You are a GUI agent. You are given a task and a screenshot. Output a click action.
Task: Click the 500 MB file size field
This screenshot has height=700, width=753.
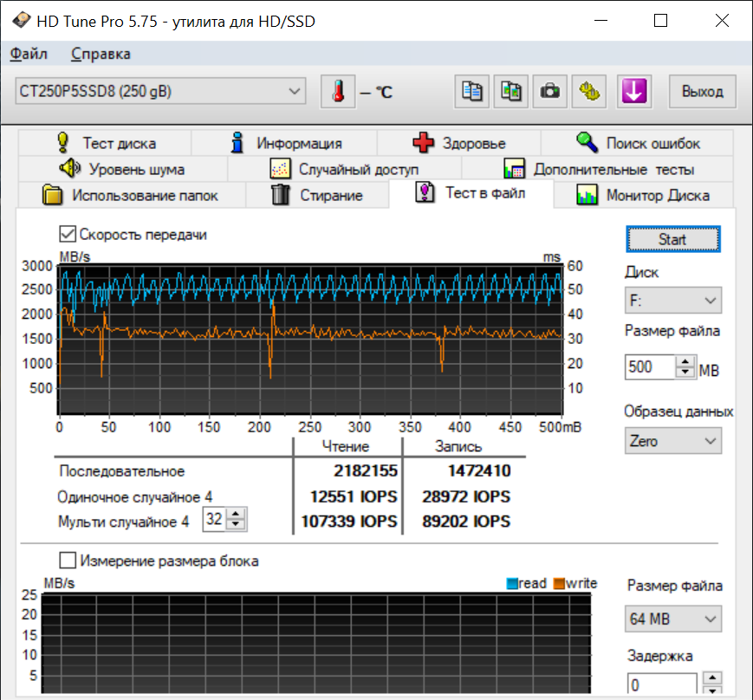click(649, 366)
